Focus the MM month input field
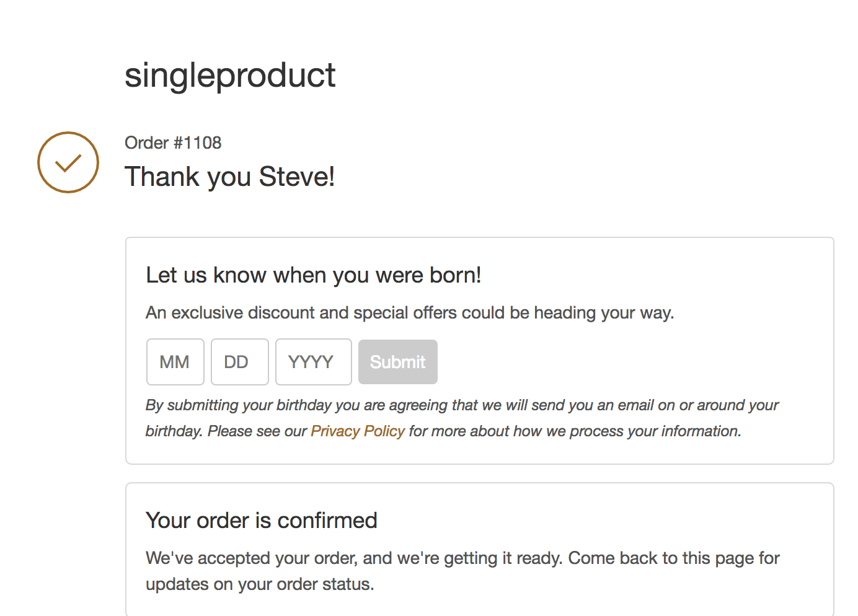Image resolution: width=858 pixels, height=616 pixels. [x=175, y=362]
